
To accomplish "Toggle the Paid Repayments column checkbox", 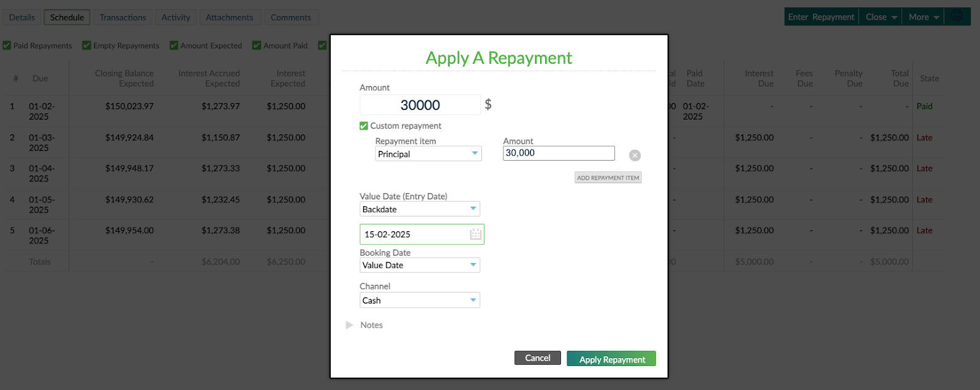I will pos(7,45).
